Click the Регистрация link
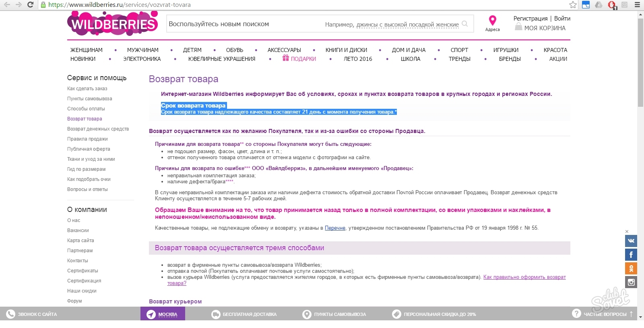 click(x=530, y=19)
